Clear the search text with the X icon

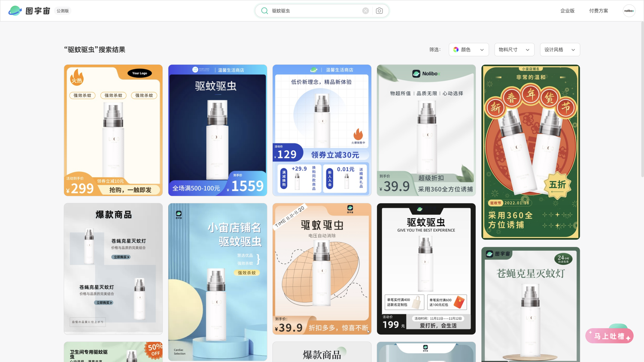click(365, 11)
